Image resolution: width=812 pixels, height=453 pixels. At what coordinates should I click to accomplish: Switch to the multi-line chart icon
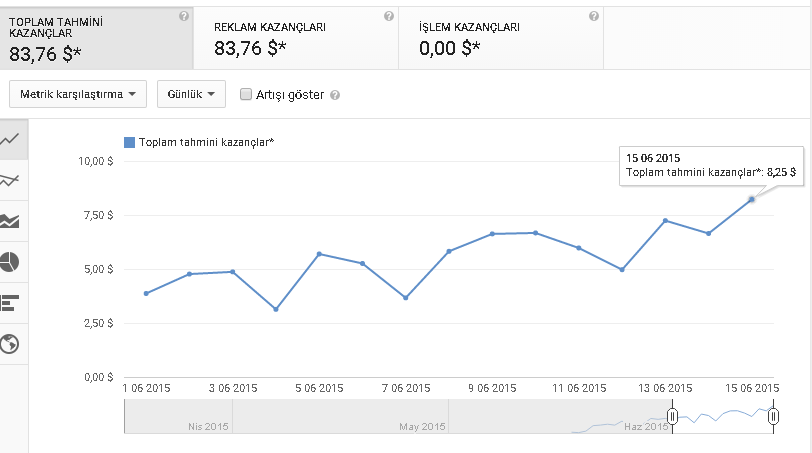click(x=10, y=180)
